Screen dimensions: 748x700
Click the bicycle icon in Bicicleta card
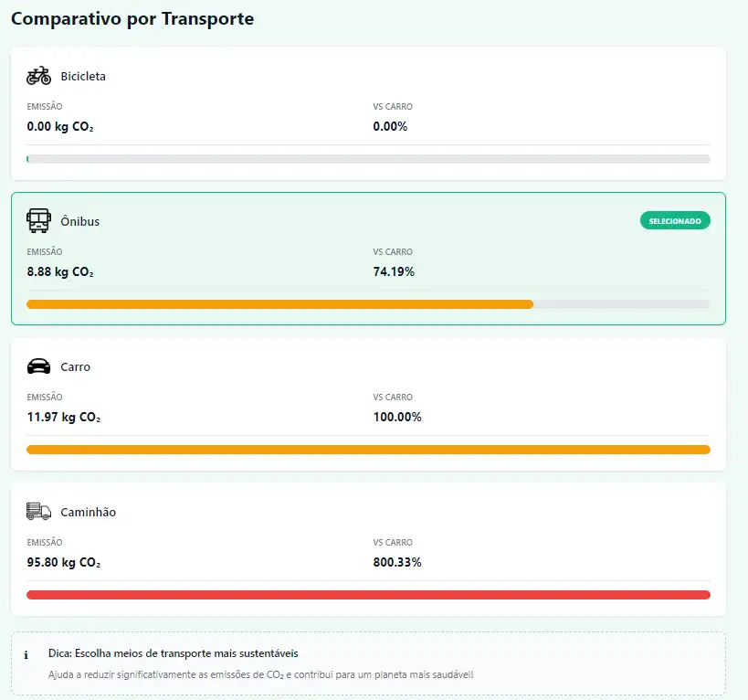tap(38, 76)
